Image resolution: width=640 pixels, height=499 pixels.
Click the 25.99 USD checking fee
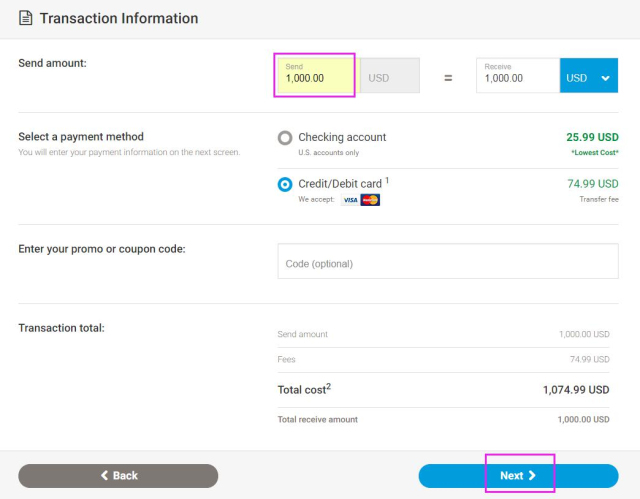[x=592, y=137]
